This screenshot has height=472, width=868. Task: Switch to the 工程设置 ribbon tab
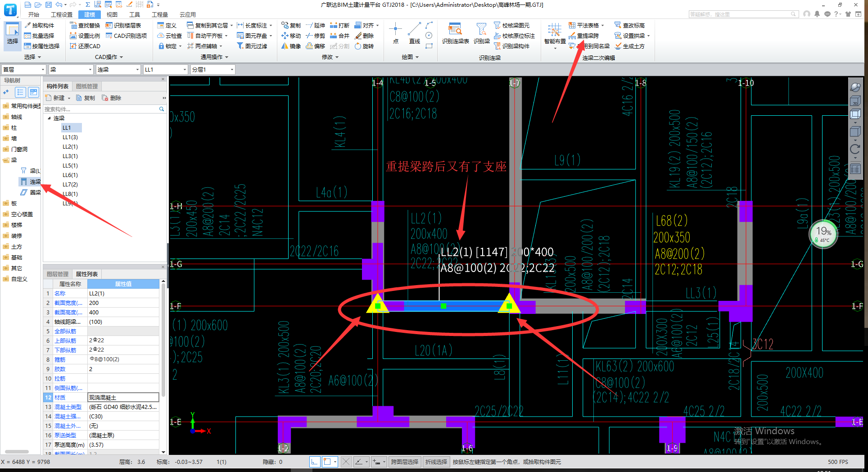pos(62,14)
